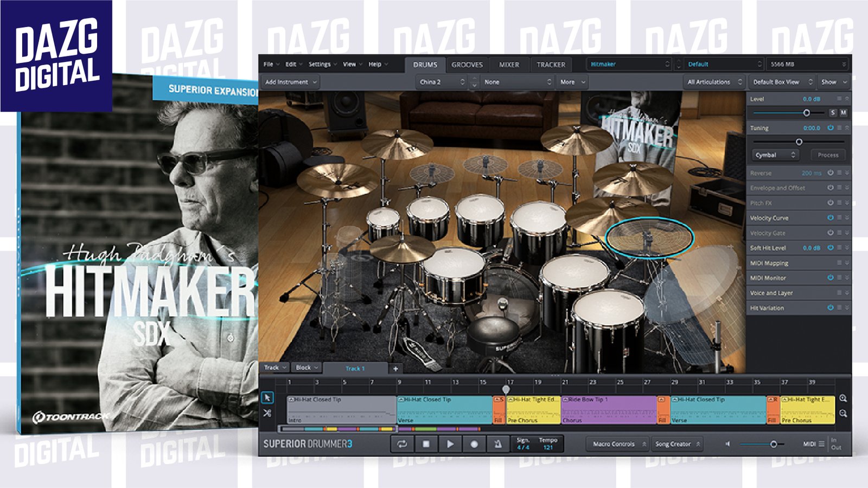The image size is (868, 488).
Task: Open the Default preset selector
Action: click(x=724, y=64)
